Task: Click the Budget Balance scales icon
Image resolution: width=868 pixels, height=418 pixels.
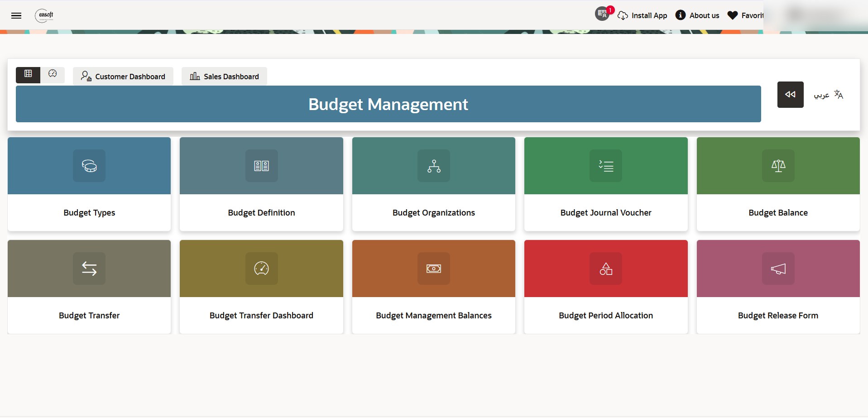Action: (x=778, y=166)
